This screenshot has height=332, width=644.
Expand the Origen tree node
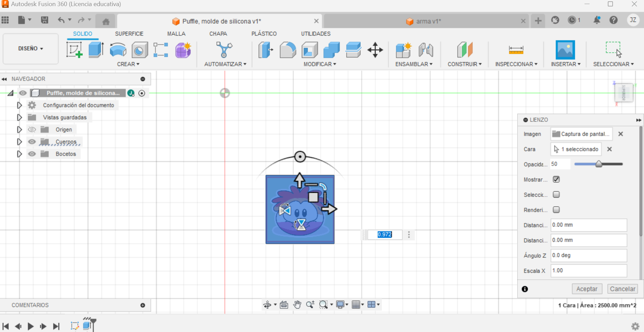19,129
